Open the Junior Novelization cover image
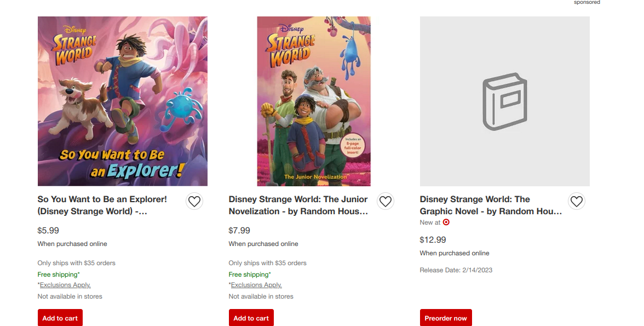The image size is (644, 326). pyautogui.click(x=314, y=101)
